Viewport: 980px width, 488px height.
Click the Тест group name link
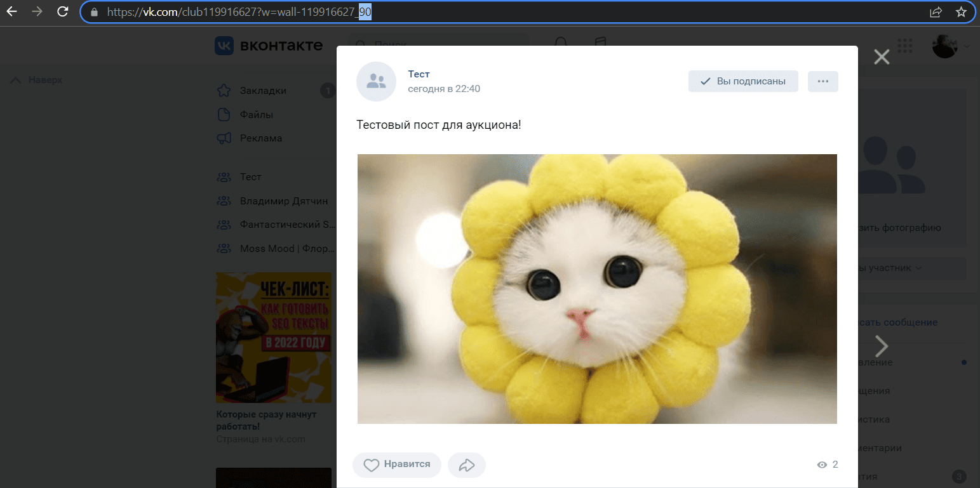[x=419, y=74]
